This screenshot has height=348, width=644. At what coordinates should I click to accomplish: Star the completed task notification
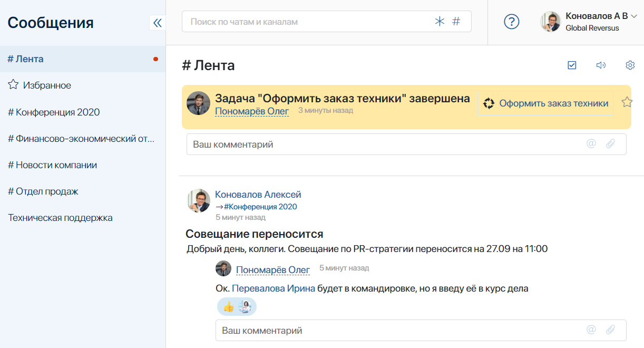[x=627, y=102]
